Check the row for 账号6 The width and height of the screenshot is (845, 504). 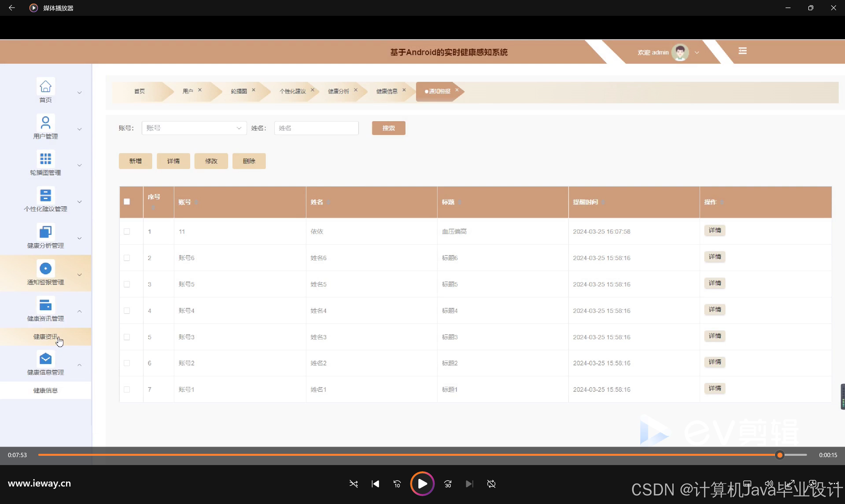tap(127, 258)
